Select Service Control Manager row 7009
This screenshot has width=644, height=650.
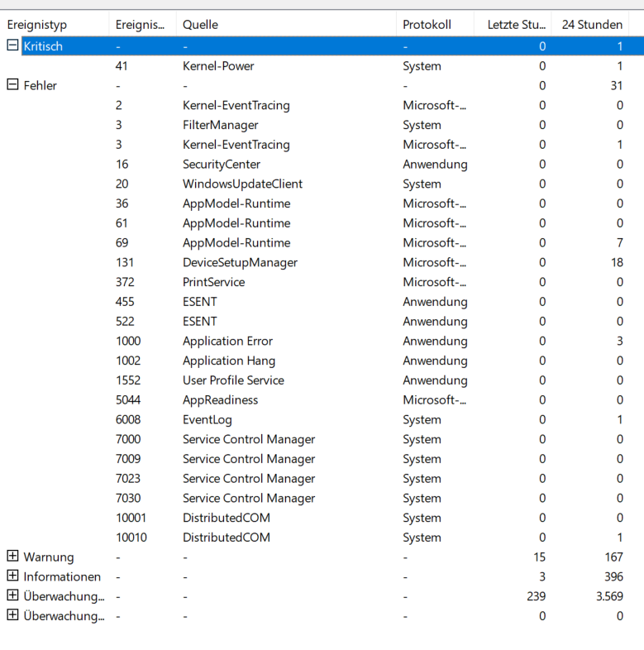(322, 459)
